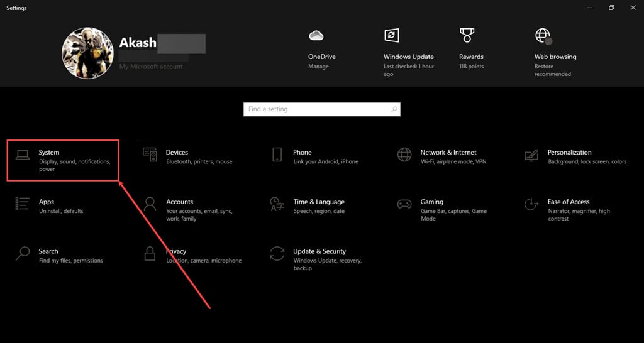This screenshot has height=343, width=644.
Task: Open My Microsoft account link
Action: 151,67
